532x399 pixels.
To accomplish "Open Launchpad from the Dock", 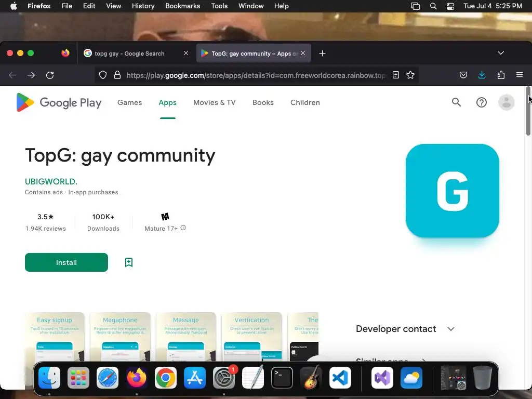I will coord(78,378).
